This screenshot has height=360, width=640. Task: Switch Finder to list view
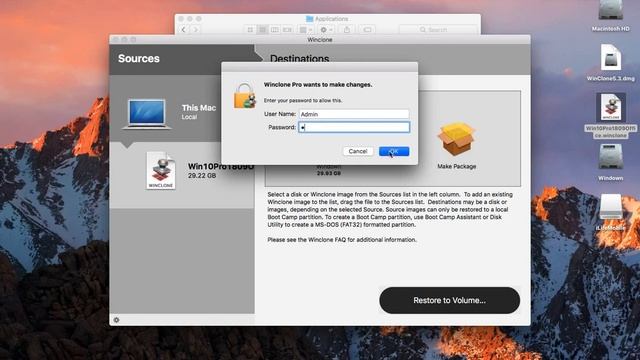pyautogui.click(x=262, y=30)
